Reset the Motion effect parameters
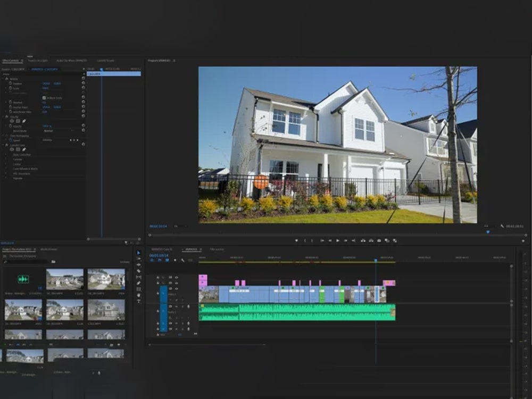Image resolution: width=532 pixels, height=399 pixels. [x=83, y=78]
